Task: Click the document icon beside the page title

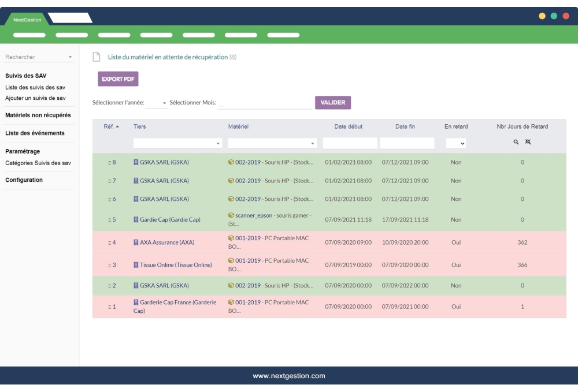Action: pos(96,57)
